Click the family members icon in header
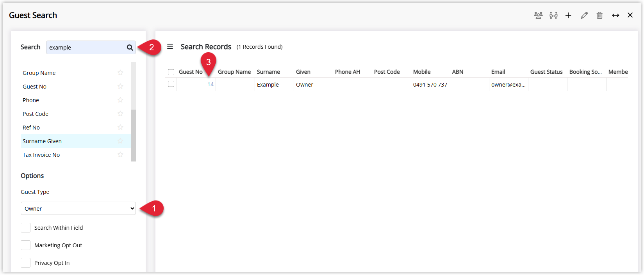The height and width of the screenshot is (275, 644). [x=553, y=15]
